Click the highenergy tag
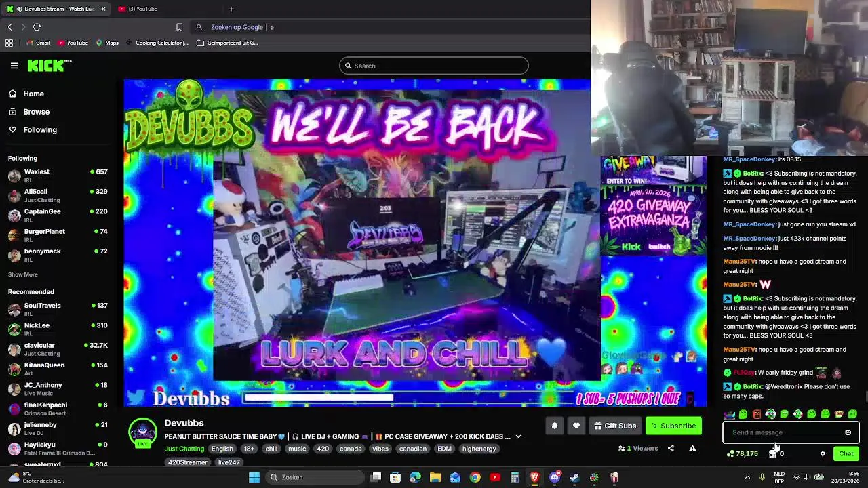This screenshot has height=488, width=868. point(479,449)
